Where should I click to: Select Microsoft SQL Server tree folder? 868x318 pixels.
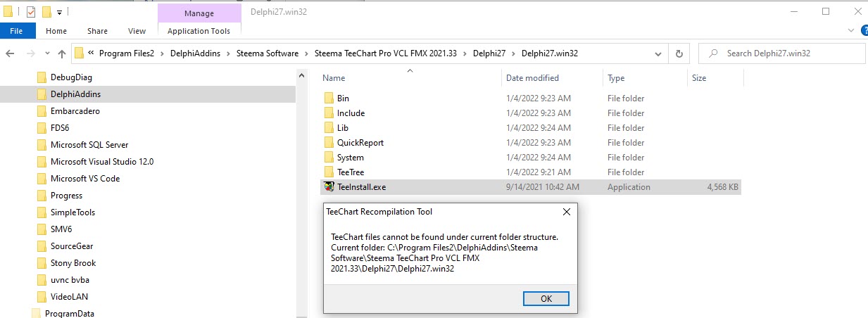click(89, 145)
